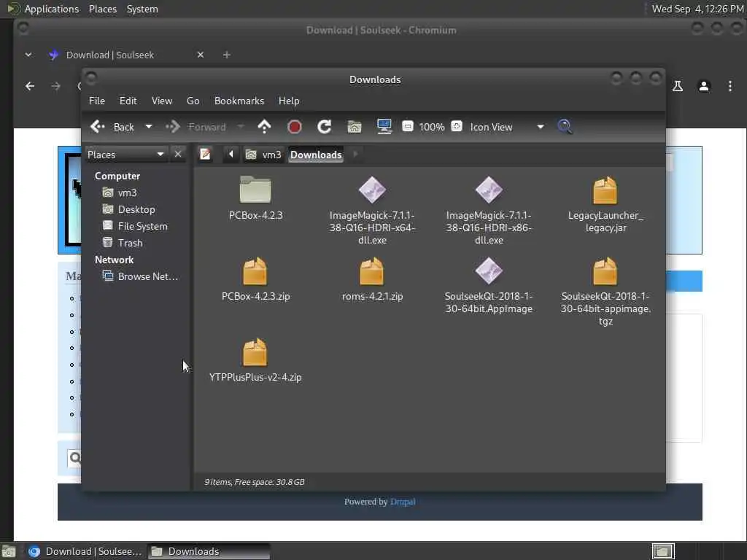The width and height of the screenshot is (747, 560).
Task: Select ImageMagick x64 dll.exe file icon
Action: 372,190
